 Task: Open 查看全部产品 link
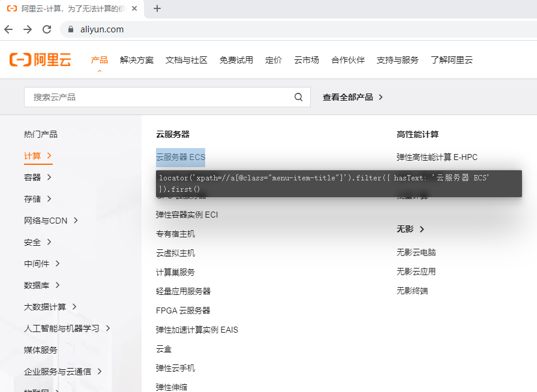(347, 97)
